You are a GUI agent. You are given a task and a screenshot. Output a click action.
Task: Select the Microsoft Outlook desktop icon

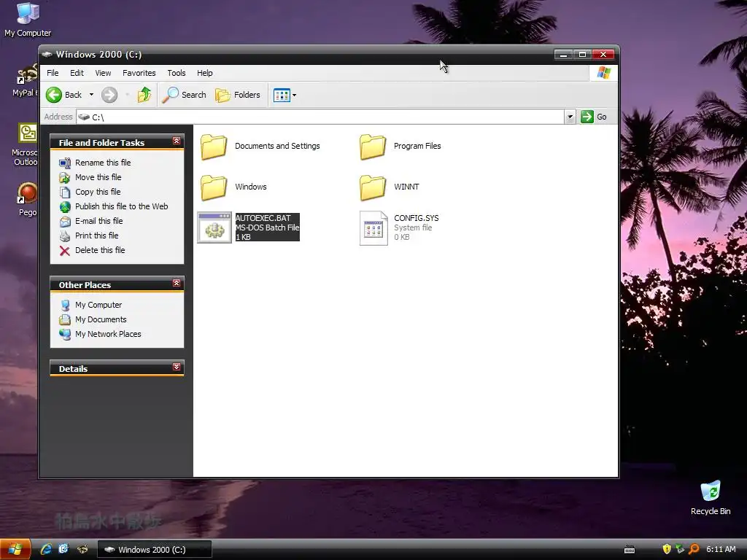coord(25,144)
